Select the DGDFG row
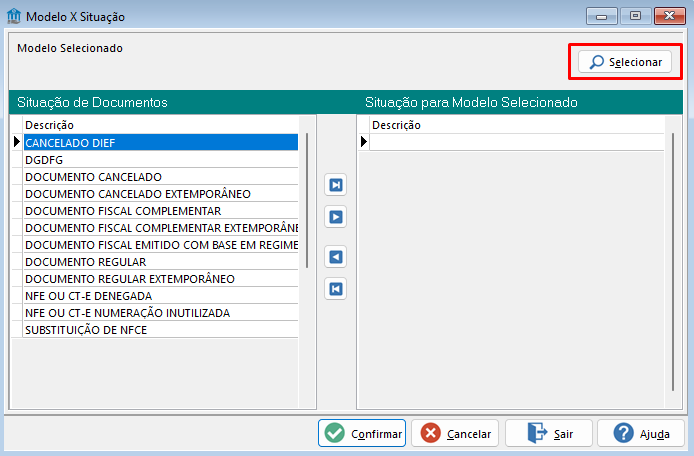Viewport: 694px width, 456px height. pyautogui.click(x=161, y=160)
